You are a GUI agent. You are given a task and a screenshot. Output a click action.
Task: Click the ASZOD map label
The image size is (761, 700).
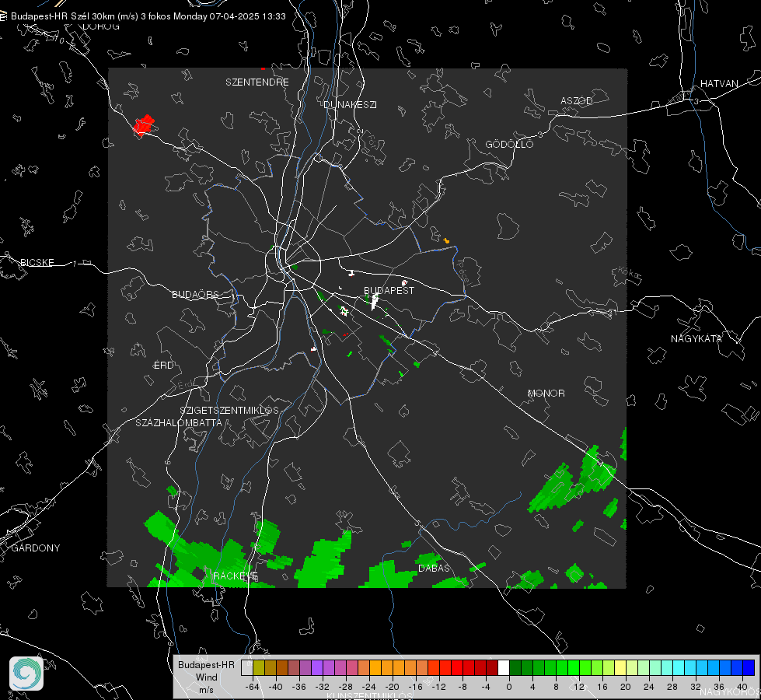577,101
